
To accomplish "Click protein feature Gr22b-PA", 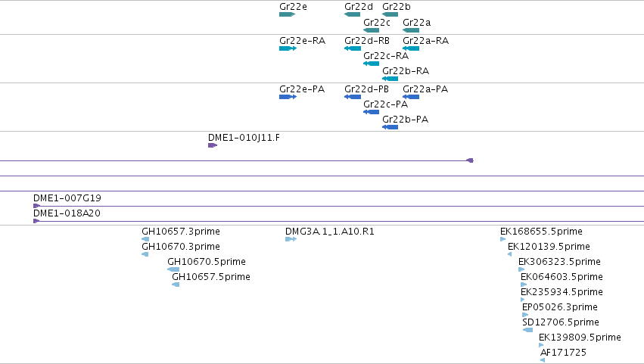I will [390, 127].
